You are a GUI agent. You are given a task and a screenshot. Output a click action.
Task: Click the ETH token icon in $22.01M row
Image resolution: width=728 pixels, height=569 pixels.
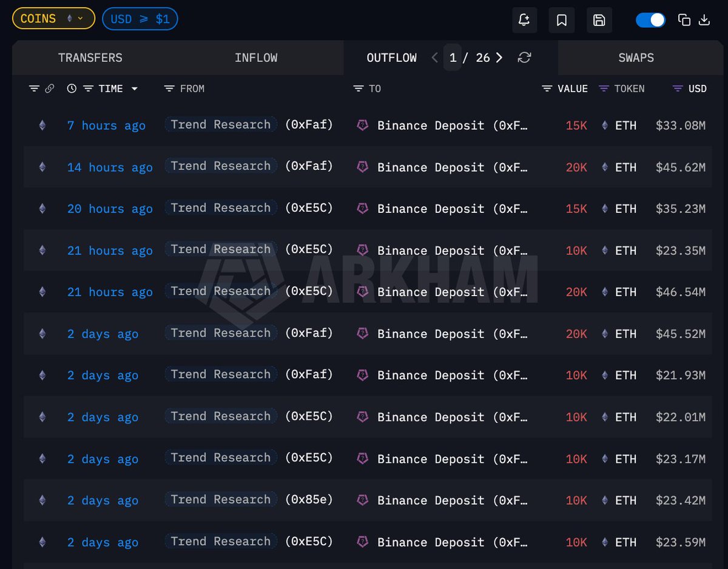point(605,417)
